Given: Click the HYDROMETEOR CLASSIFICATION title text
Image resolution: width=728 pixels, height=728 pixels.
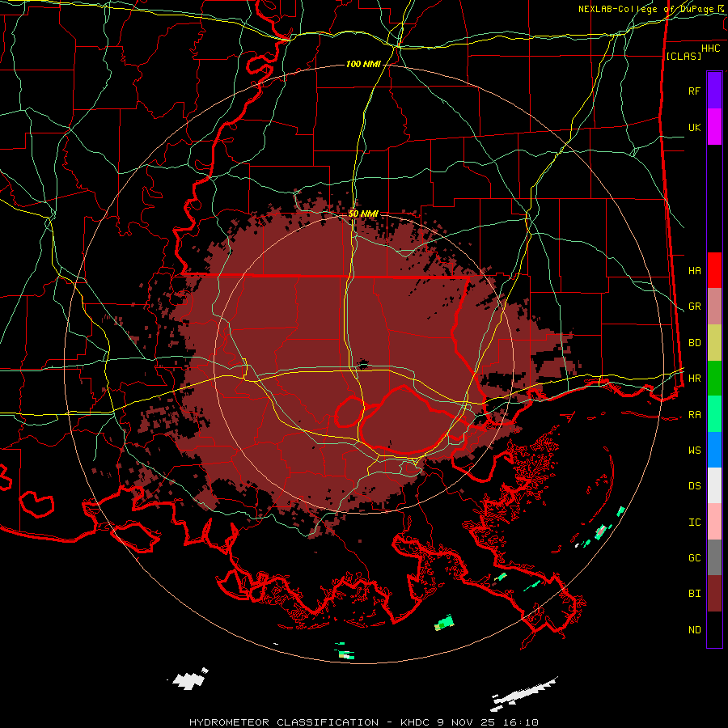Looking at the screenshot, I should point(284,722).
